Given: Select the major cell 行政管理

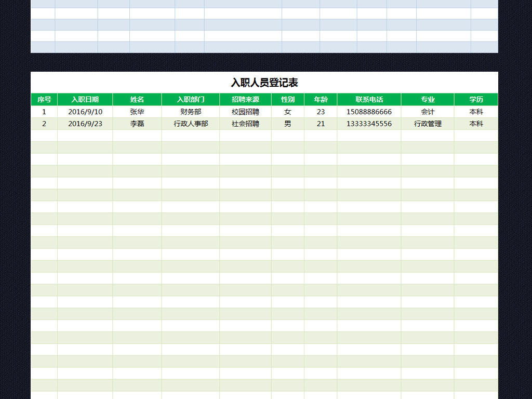Looking at the screenshot, I should (428, 124).
